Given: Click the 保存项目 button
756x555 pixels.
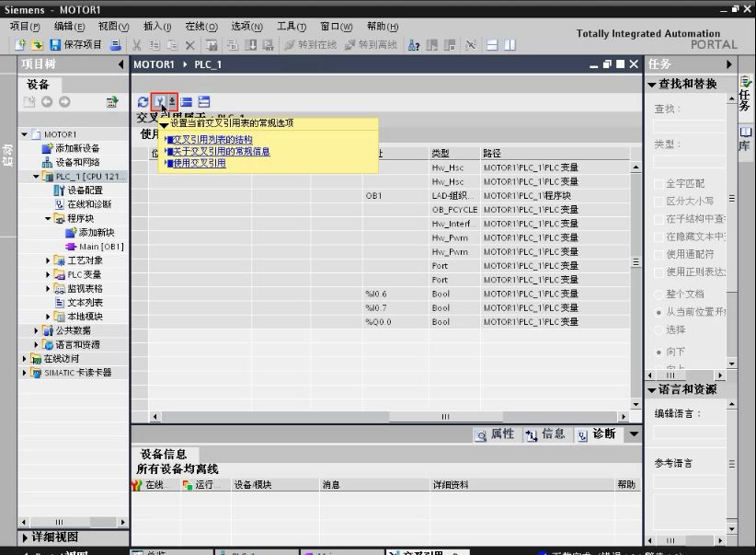Looking at the screenshot, I should click(75, 45).
